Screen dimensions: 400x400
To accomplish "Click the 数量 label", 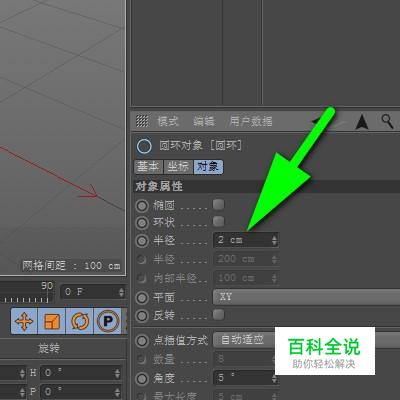I will tap(164, 359).
